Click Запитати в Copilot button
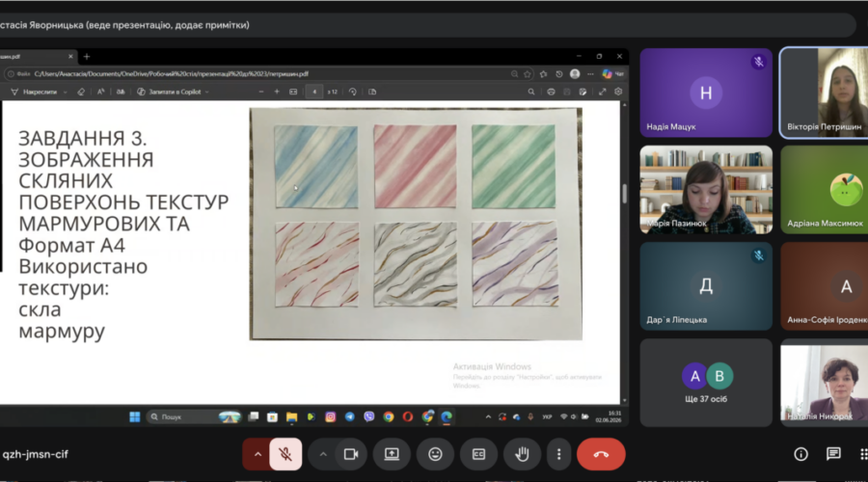This screenshot has width=868, height=482. point(169,92)
